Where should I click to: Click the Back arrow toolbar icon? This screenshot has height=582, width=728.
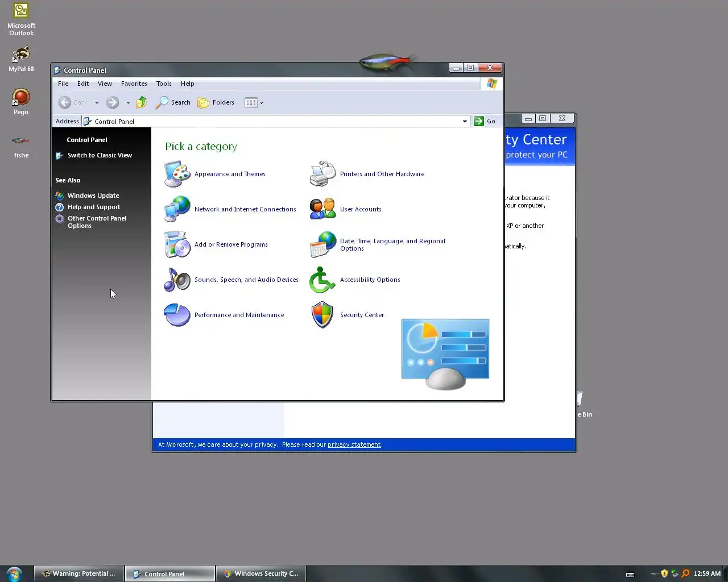(x=65, y=102)
